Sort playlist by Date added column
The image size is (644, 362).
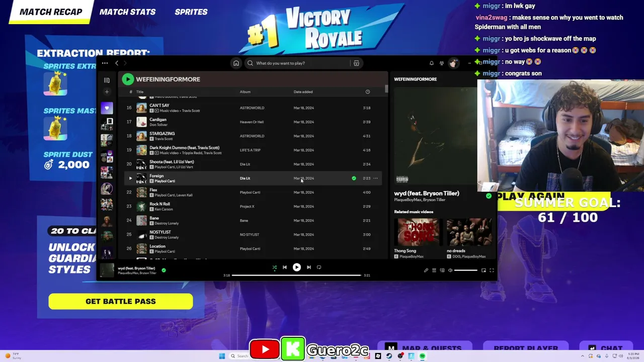[x=303, y=92]
